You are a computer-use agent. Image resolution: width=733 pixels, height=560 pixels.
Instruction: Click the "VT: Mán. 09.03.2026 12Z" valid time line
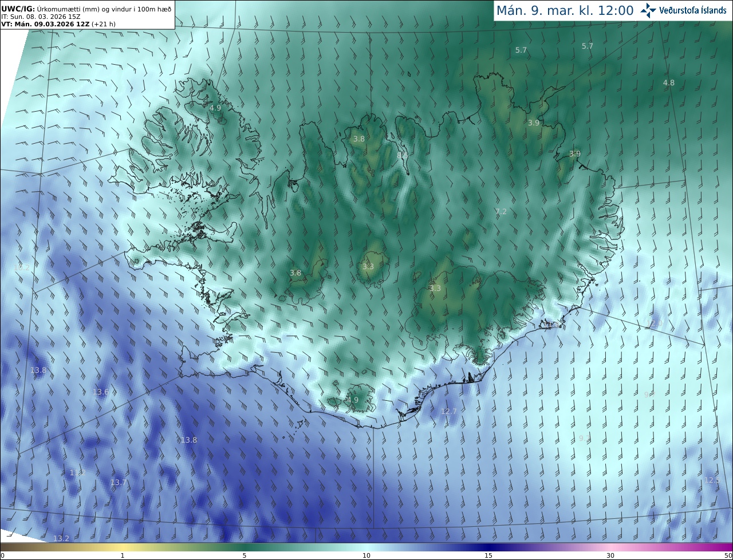click(58, 24)
